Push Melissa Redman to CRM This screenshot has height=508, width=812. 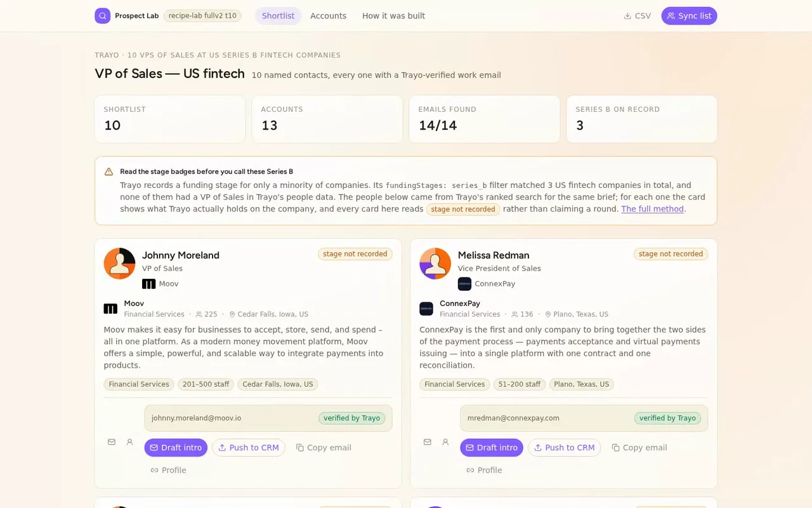click(x=564, y=448)
